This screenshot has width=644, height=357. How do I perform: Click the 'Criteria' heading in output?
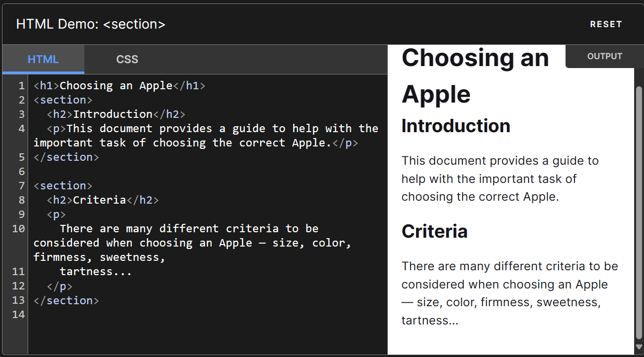(434, 231)
